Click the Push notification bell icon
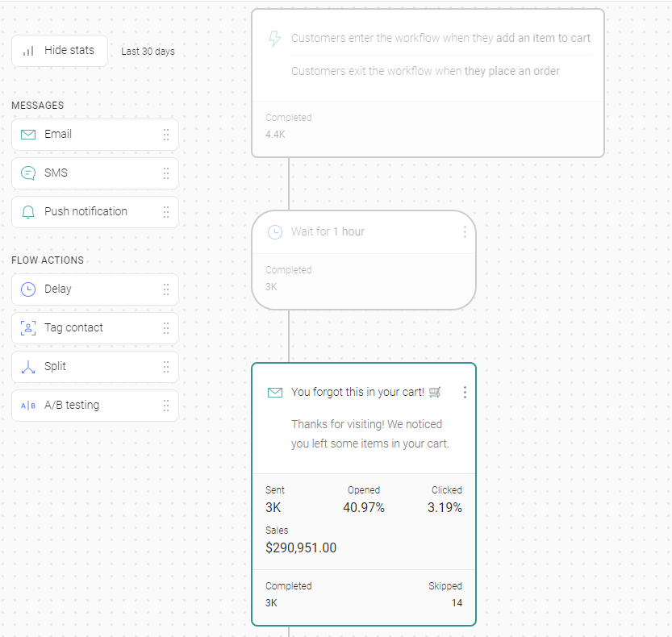Image resolution: width=672 pixels, height=637 pixels. (x=28, y=212)
